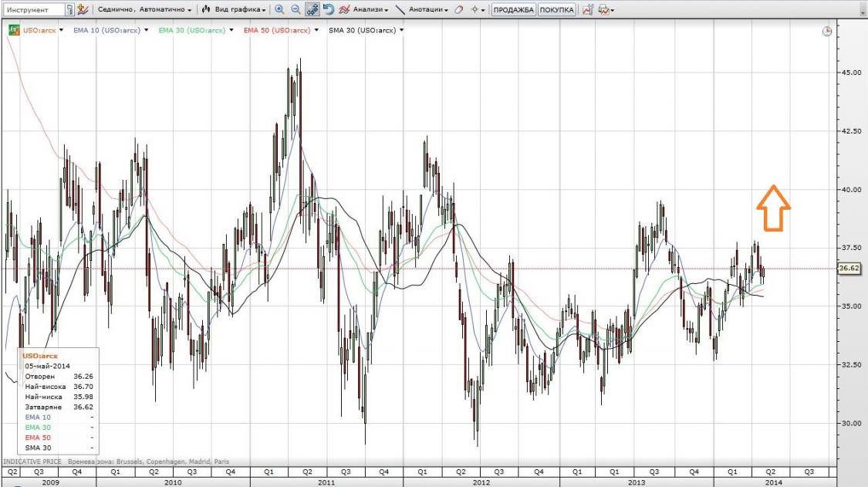Expand the SMA 30 (USO:arcx) dropdown
The height and width of the screenshot is (487, 868).
pos(401,30)
